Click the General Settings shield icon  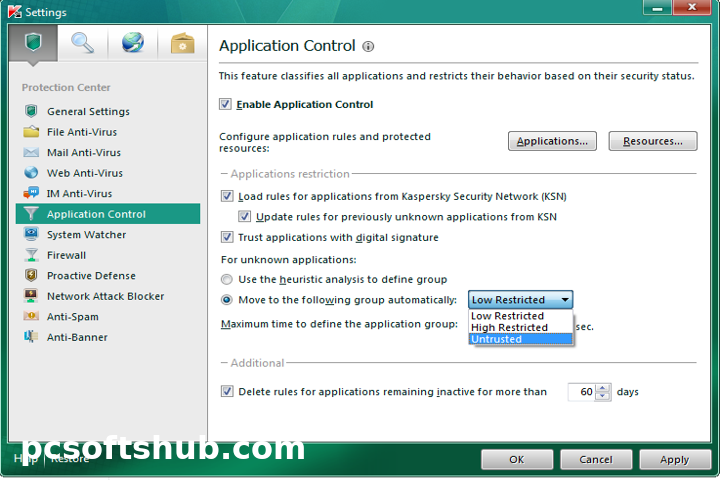coord(31,111)
